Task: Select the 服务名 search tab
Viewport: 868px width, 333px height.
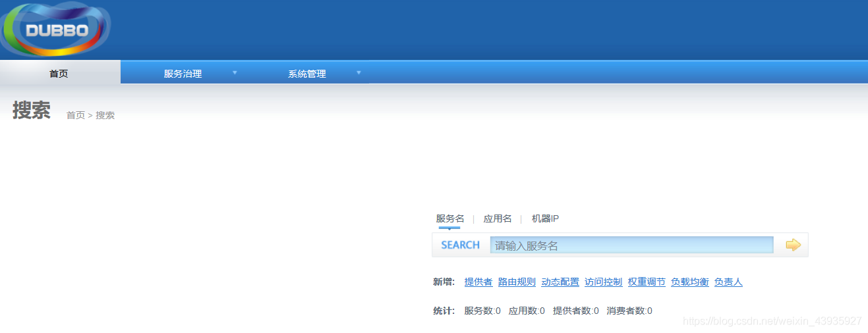Action: pos(449,218)
